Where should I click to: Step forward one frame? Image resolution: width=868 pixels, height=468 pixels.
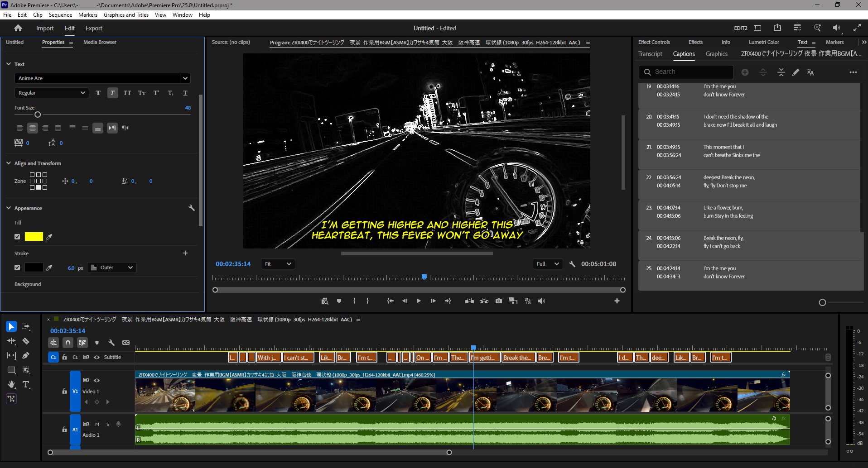[433, 301]
